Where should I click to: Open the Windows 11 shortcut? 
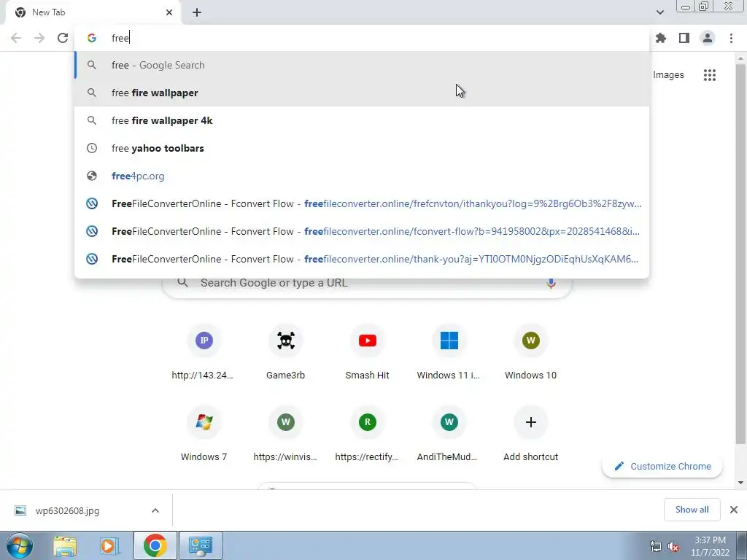point(449,352)
